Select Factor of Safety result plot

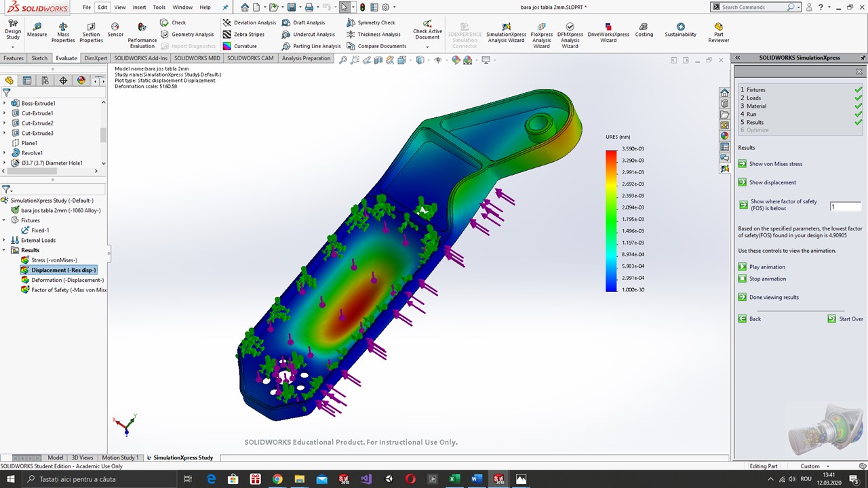point(63,290)
